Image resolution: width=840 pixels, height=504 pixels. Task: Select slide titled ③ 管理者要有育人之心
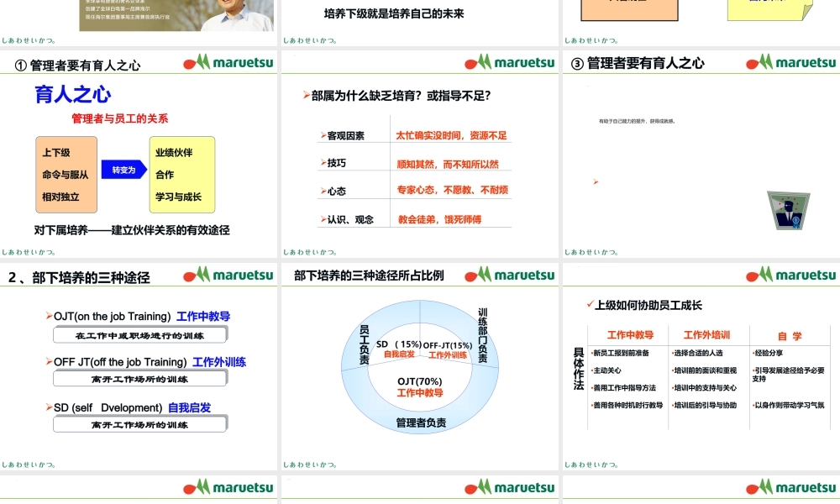[x=701, y=155]
